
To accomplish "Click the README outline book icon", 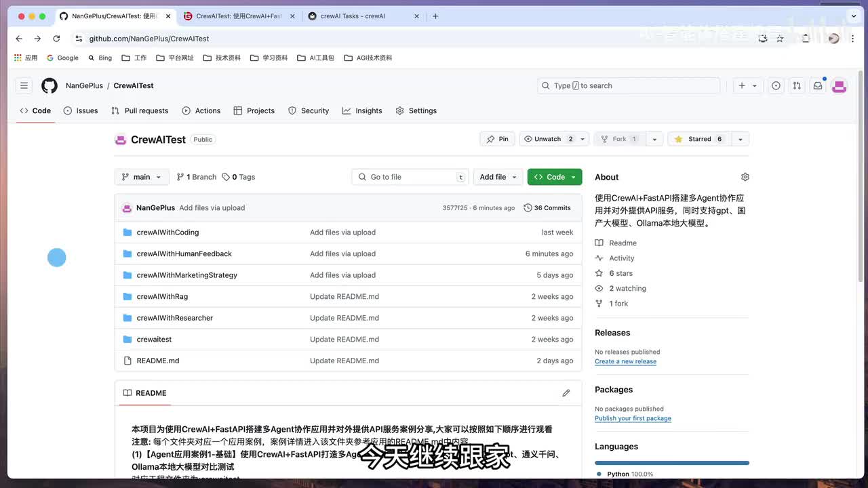I will (127, 393).
